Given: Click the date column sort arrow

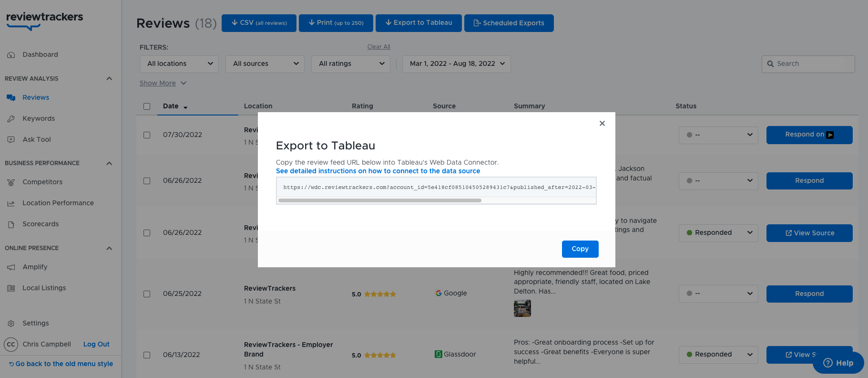Looking at the screenshot, I should pyautogui.click(x=185, y=107).
